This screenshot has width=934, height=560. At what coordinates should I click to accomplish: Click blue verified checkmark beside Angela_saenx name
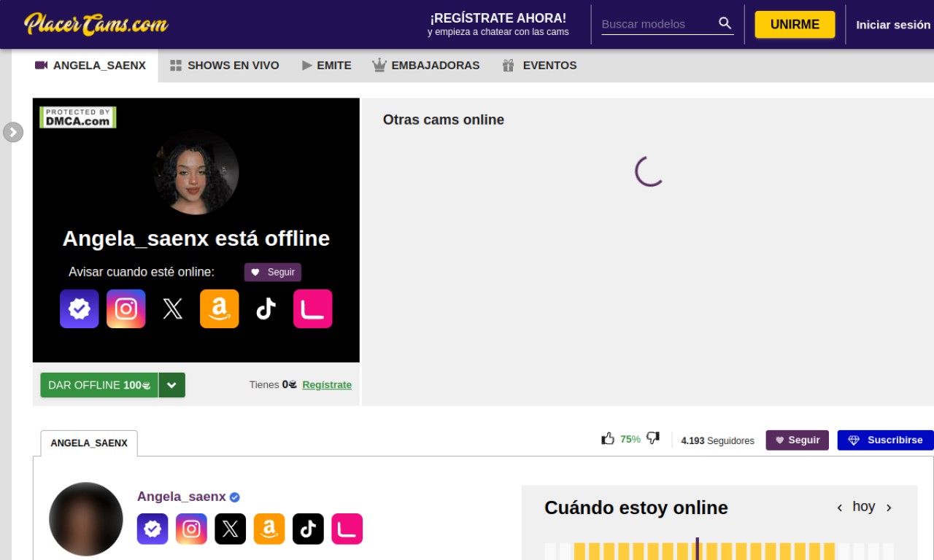click(x=235, y=497)
